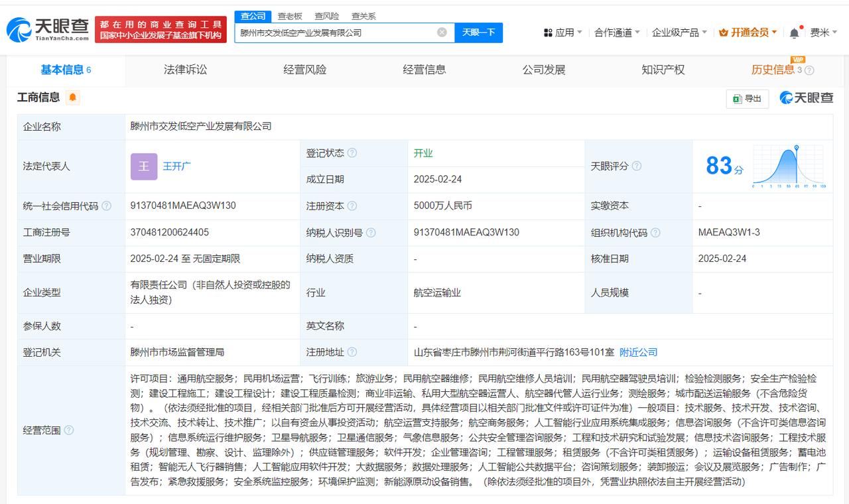
Task: Open the 企业级产品 dropdown menu
Action: pyautogui.click(x=679, y=32)
